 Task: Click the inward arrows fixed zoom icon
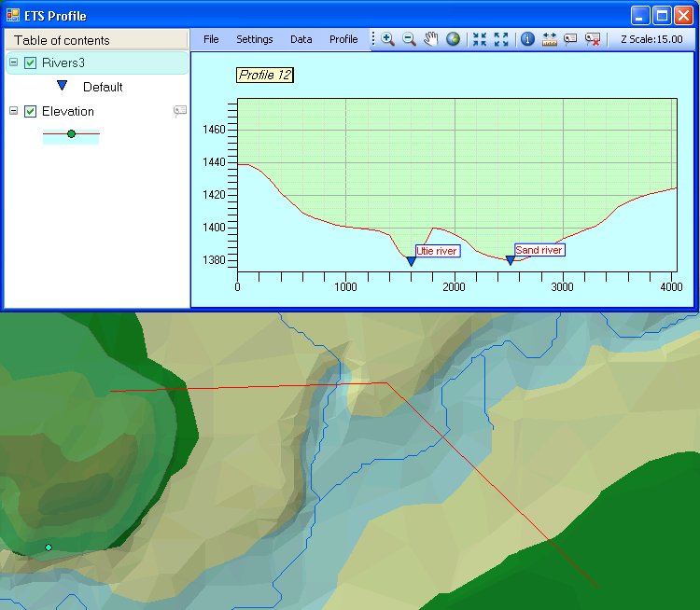(480, 39)
